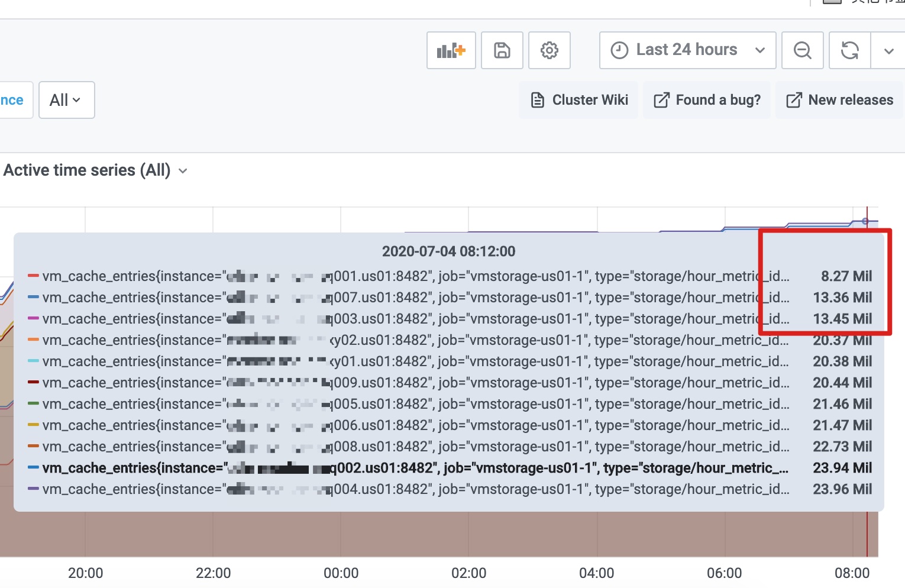Click the 004.us01:8482 series row text
This screenshot has width=905, height=588.
coord(416,489)
